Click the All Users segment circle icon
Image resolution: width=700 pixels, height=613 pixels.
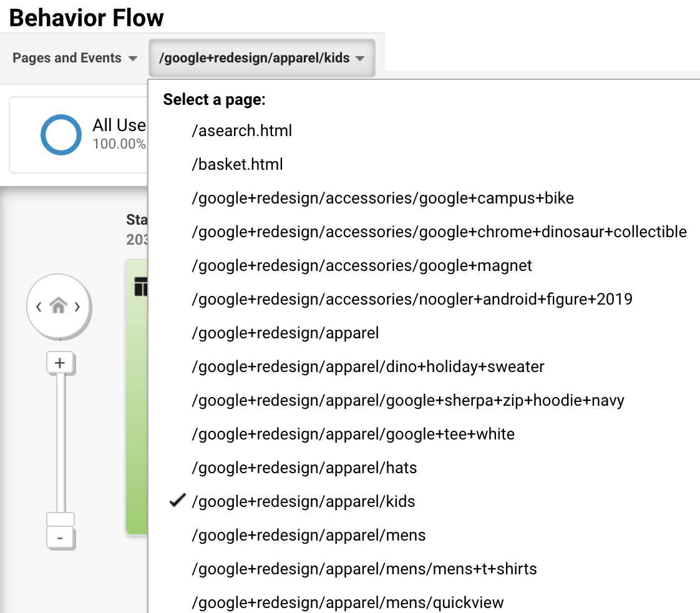(61, 135)
